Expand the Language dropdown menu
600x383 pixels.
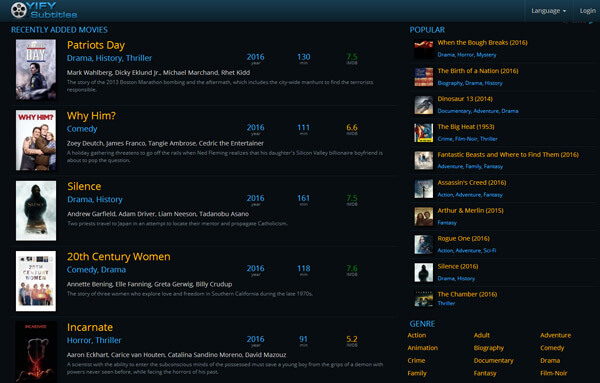click(548, 11)
